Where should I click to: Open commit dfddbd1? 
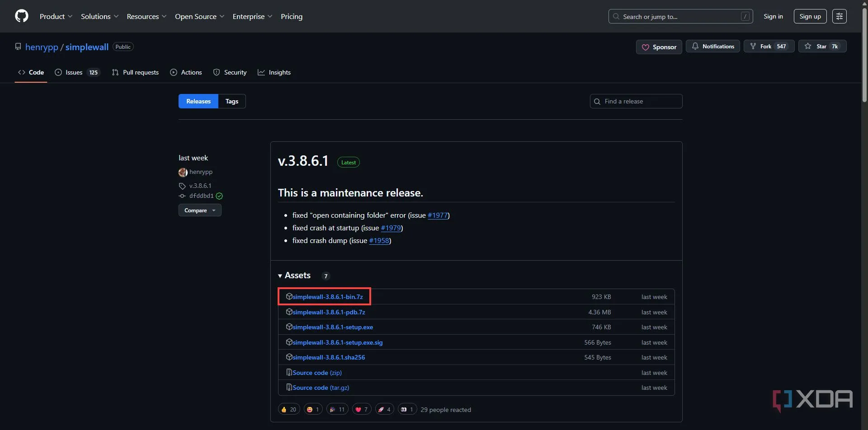coord(201,196)
